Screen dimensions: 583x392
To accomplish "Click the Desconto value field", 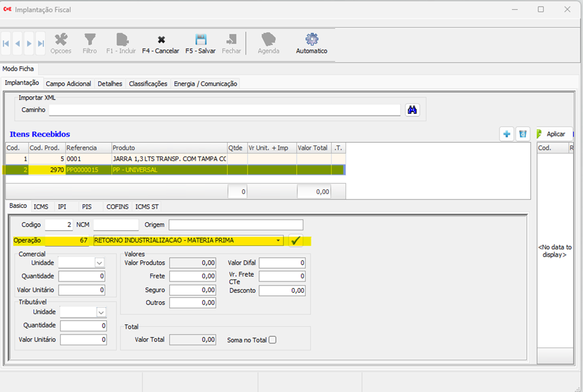I will tap(282, 291).
